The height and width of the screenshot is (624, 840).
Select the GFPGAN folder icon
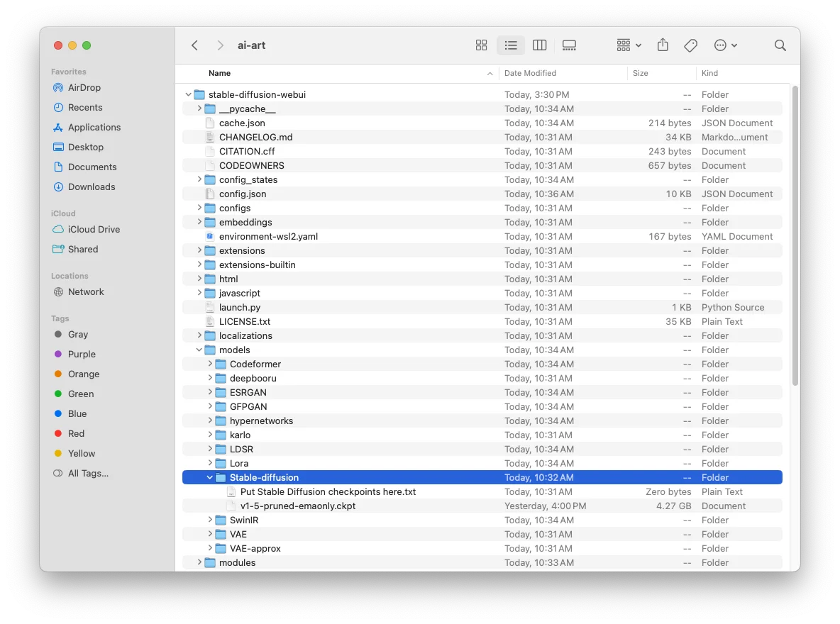[221, 406]
